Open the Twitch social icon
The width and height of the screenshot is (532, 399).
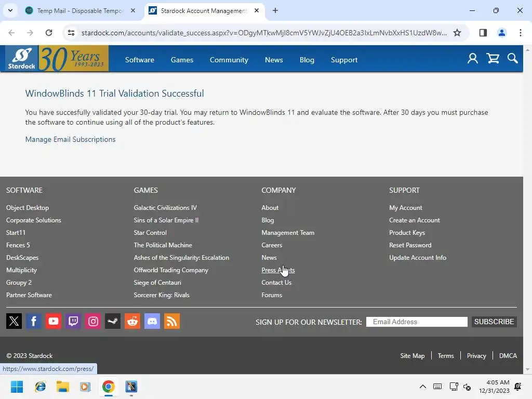pos(73,321)
